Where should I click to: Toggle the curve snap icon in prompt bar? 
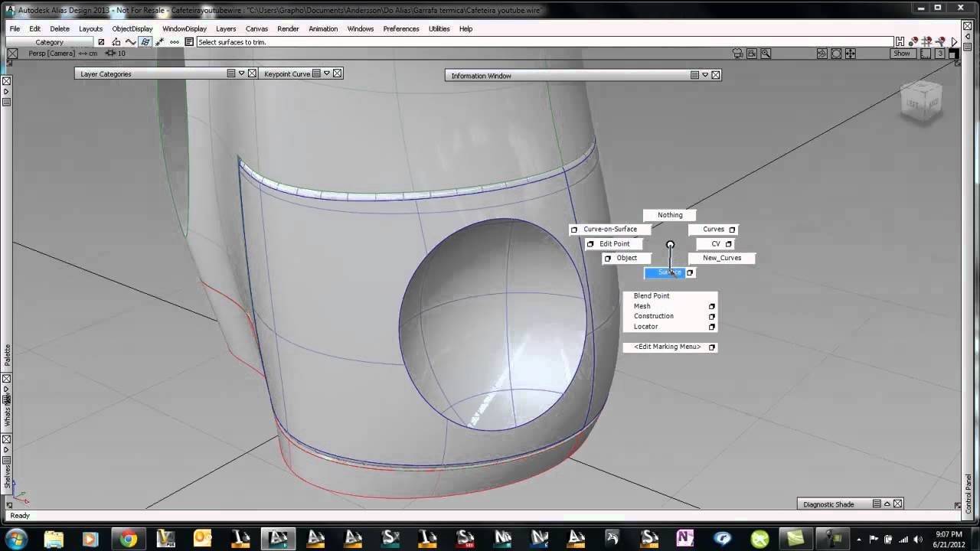point(130,42)
